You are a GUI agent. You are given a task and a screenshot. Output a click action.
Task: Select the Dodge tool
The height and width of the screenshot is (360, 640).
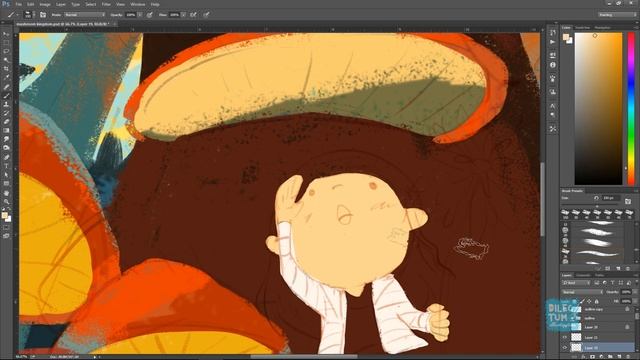6,148
